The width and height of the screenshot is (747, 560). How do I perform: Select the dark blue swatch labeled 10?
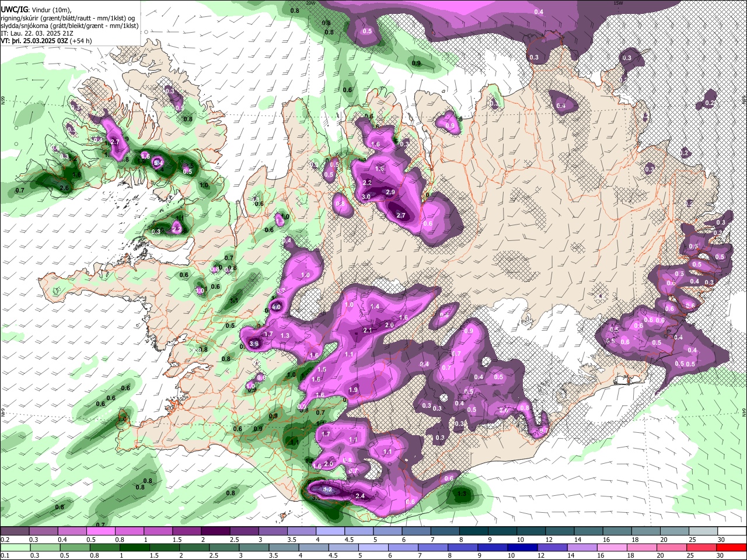(x=521, y=547)
